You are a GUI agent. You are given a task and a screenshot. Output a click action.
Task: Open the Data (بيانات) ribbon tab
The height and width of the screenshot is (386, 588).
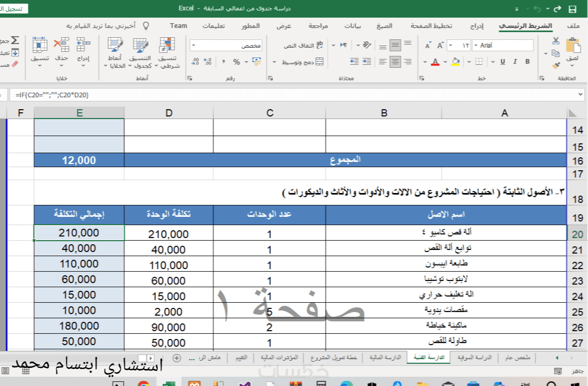[352, 26]
